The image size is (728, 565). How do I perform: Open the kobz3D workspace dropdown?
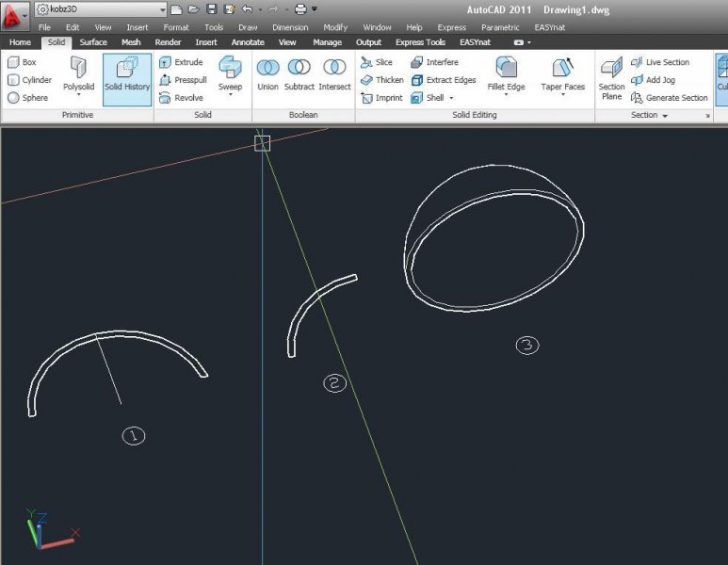tap(162, 8)
